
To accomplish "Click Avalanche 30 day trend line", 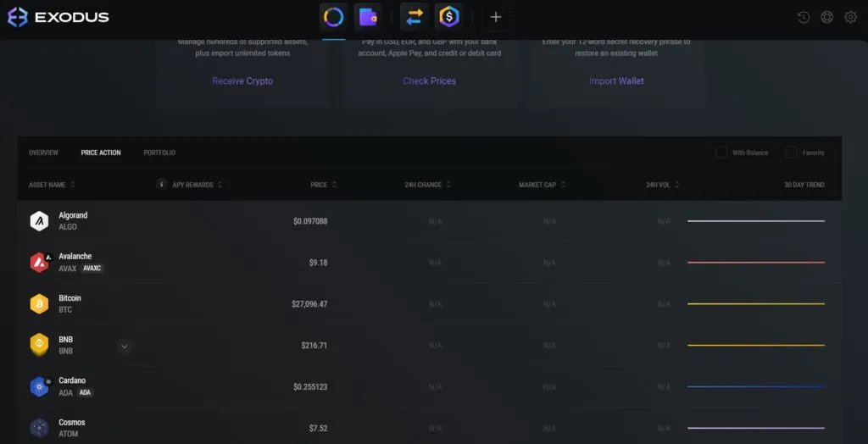I will [755, 263].
